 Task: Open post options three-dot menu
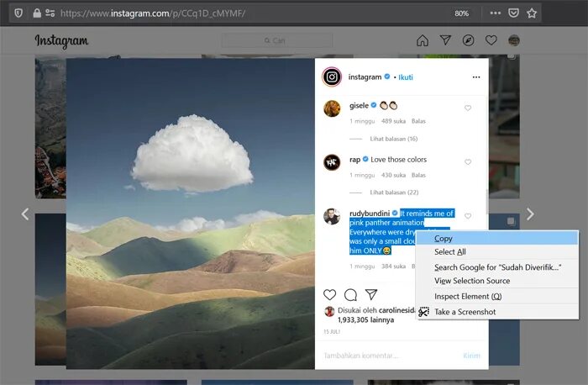(476, 77)
